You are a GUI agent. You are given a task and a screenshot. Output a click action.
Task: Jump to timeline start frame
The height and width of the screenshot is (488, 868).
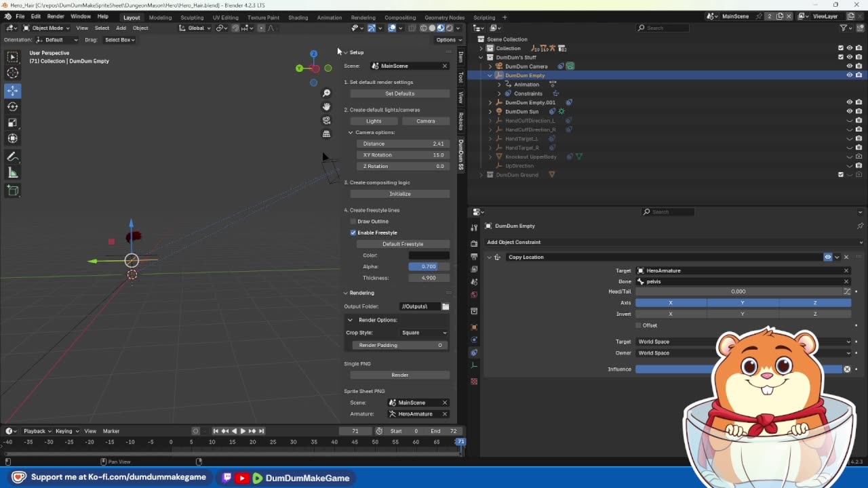coord(216,431)
